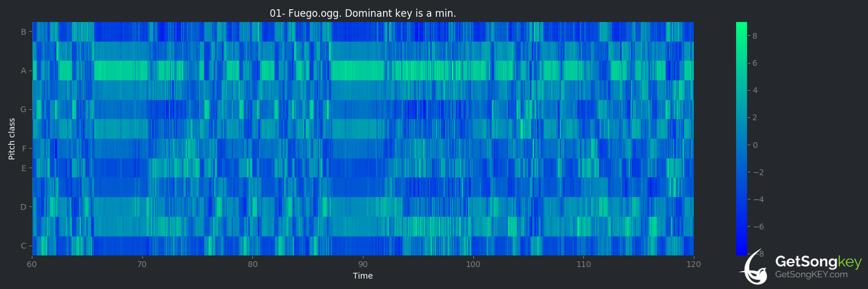Image resolution: width=868 pixels, height=289 pixels.
Task: Click the chart title '01- Fuego.ogg. Dominant key is a min.'
Action: coord(363,13)
